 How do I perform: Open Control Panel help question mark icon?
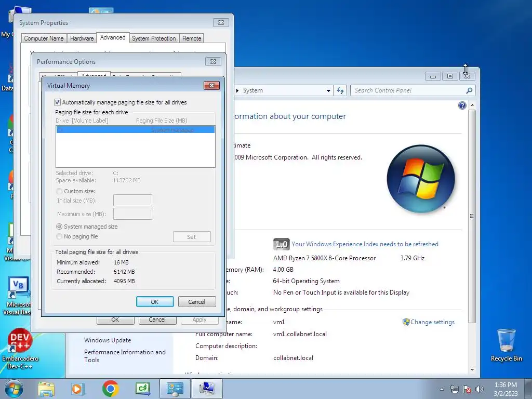pos(462,105)
